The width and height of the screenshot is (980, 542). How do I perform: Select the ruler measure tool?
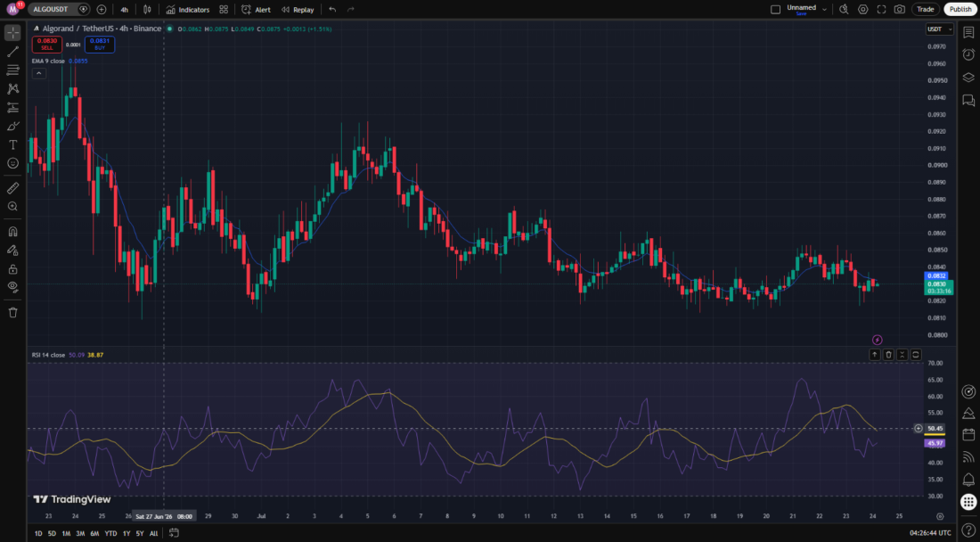(x=13, y=188)
